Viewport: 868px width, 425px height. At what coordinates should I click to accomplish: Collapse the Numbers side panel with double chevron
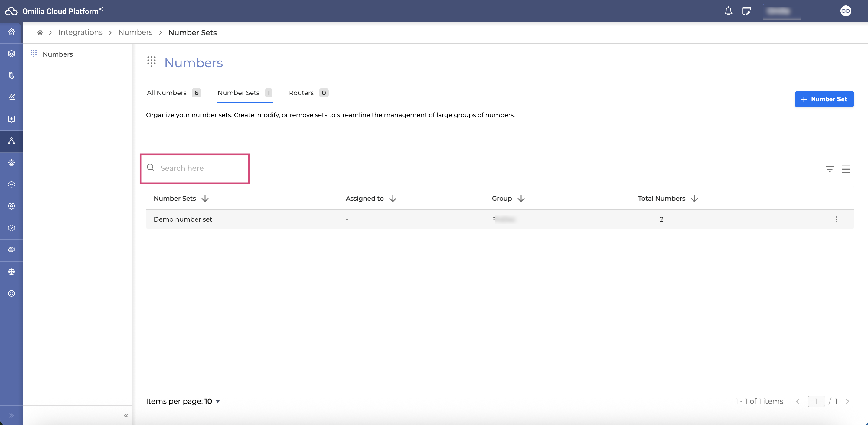pyautogui.click(x=126, y=416)
